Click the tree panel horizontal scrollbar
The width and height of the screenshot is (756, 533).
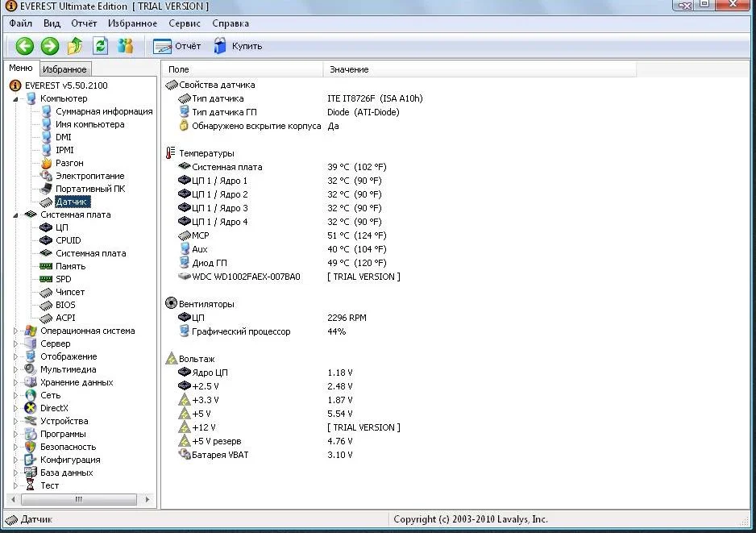click(x=78, y=499)
